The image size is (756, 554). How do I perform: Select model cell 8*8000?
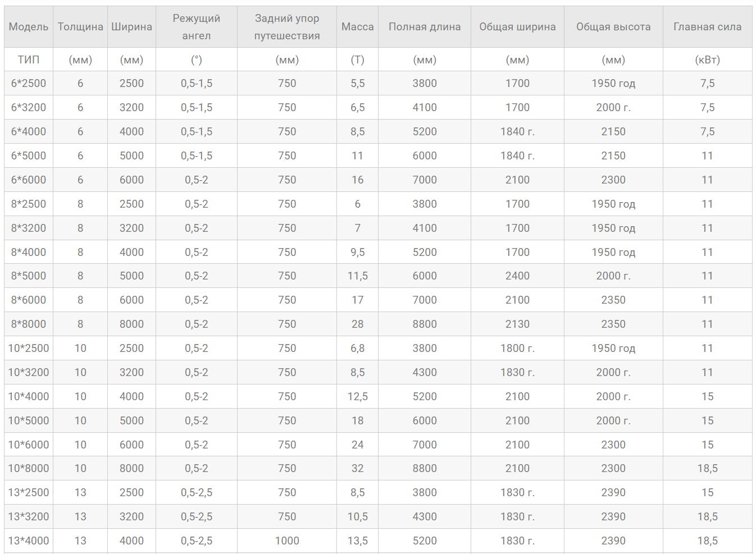pyautogui.click(x=29, y=324)
